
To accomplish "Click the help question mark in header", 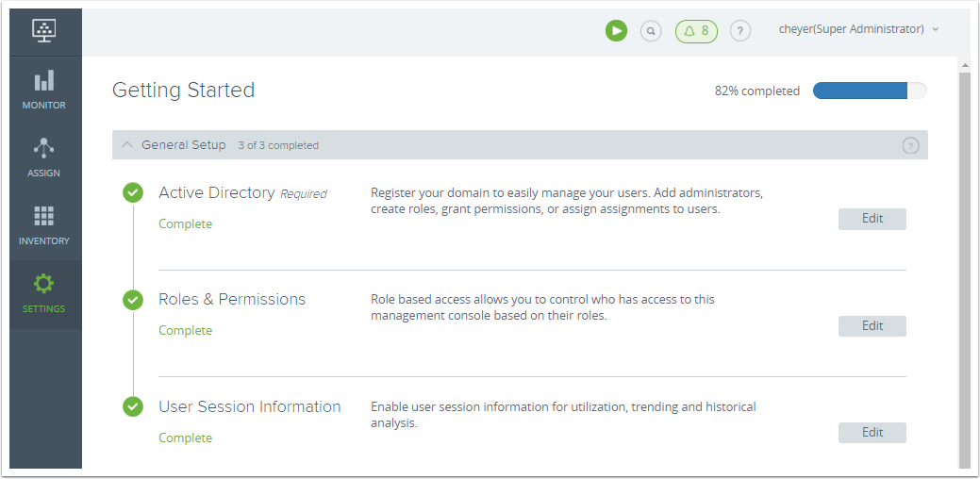I will click(740, 31).
